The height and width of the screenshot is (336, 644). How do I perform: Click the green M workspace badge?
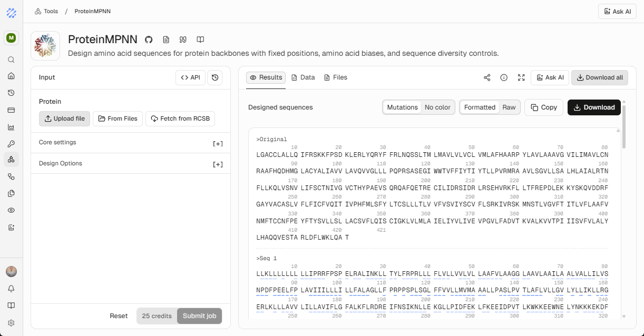click(x=11, y=37)
